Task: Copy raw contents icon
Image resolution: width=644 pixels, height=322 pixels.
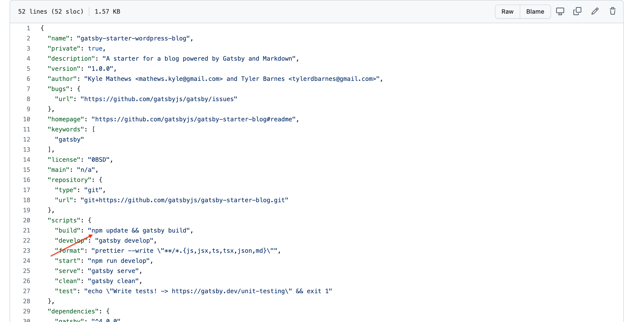Action: [577, 11]
